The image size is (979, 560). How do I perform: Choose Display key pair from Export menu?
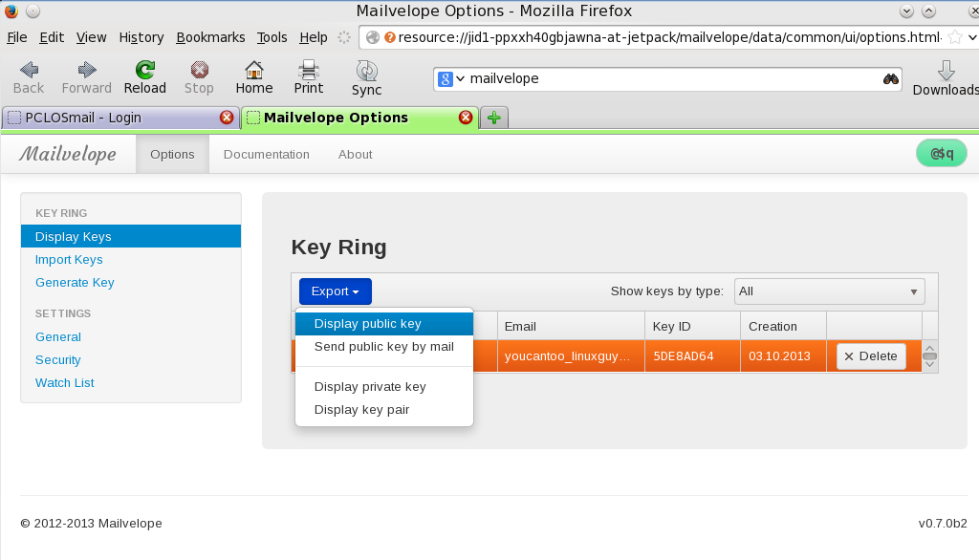click(384, 410)
